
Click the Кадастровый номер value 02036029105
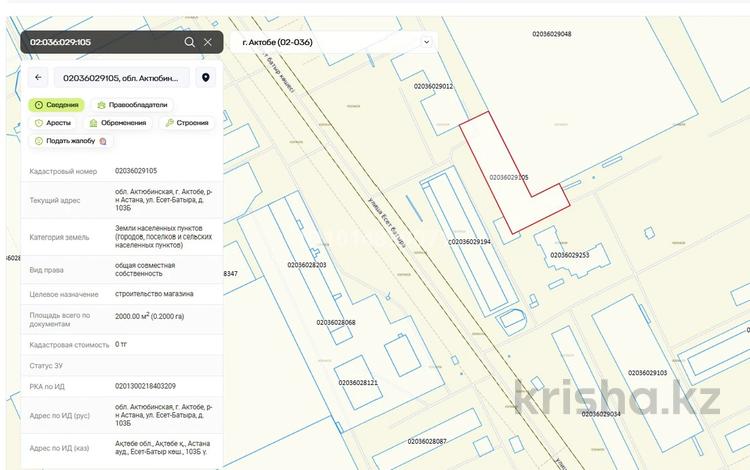pos(136,171)
